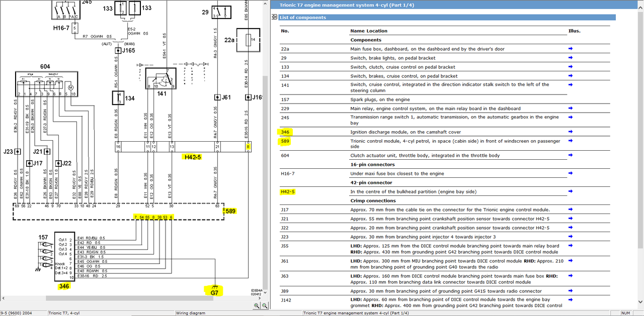Open illustration arrow for 346 ignition discharge module

click(x=571, y=132)
